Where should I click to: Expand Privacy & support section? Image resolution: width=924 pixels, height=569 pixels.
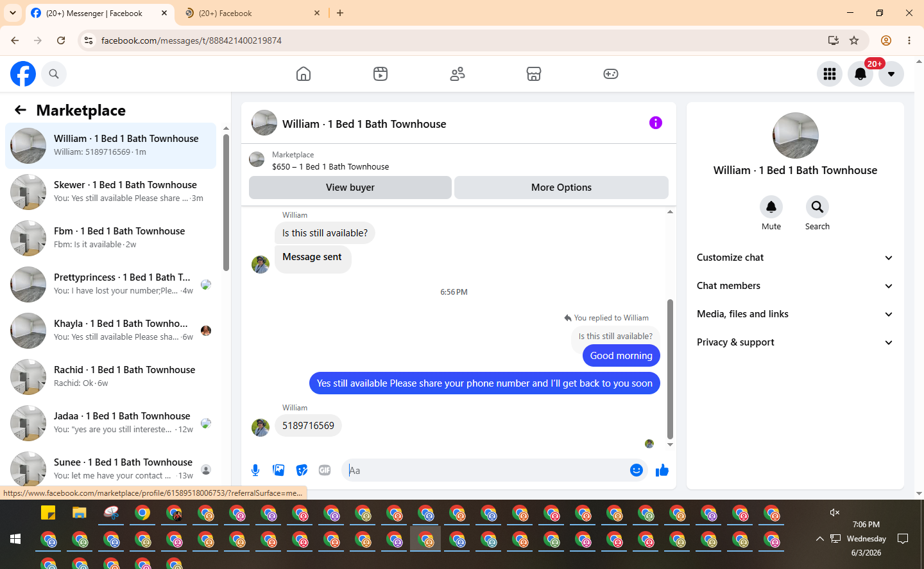(x=795, y=342)
